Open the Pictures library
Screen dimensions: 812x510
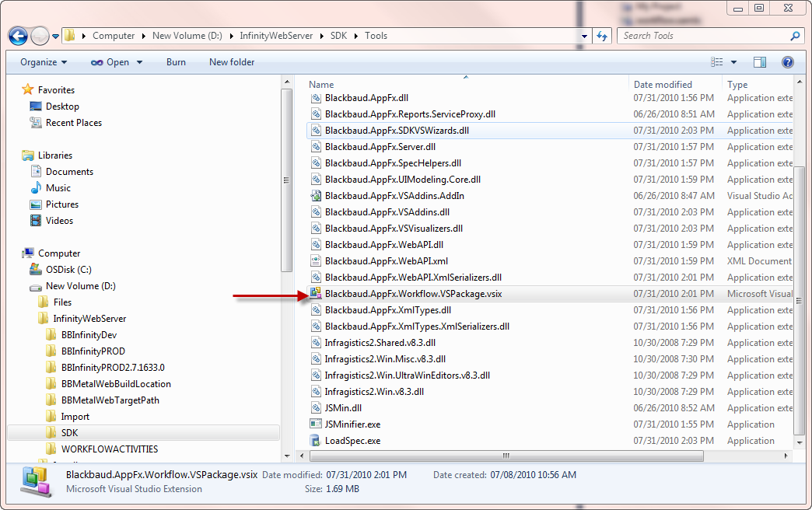tap(62, 204)
